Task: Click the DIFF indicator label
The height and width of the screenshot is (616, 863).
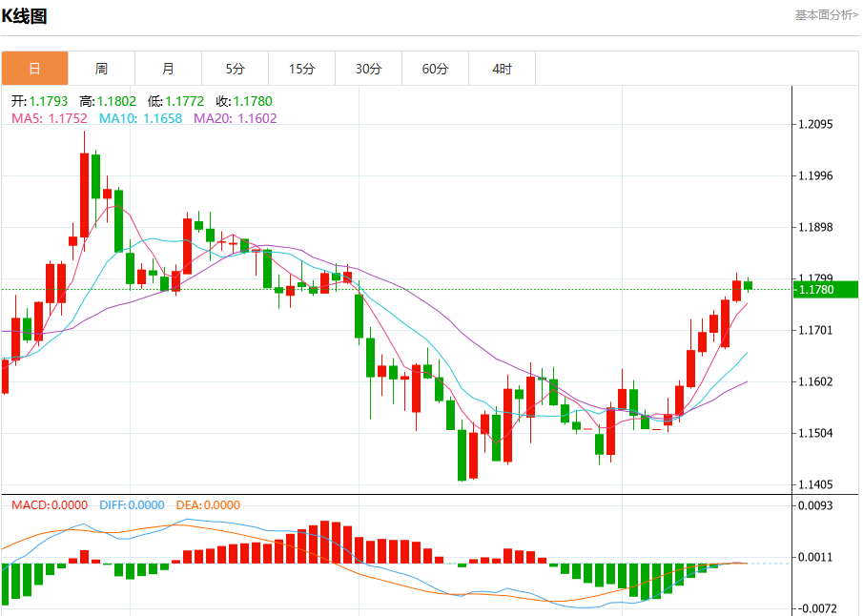Action: 133,504
